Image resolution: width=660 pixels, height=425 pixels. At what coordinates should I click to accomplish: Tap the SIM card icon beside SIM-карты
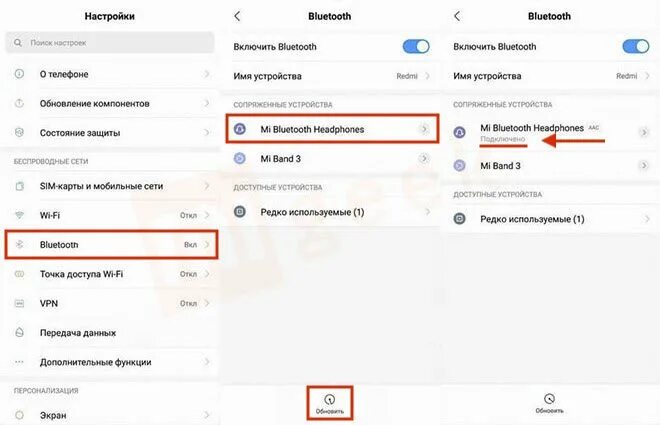[x=19, y=186]
